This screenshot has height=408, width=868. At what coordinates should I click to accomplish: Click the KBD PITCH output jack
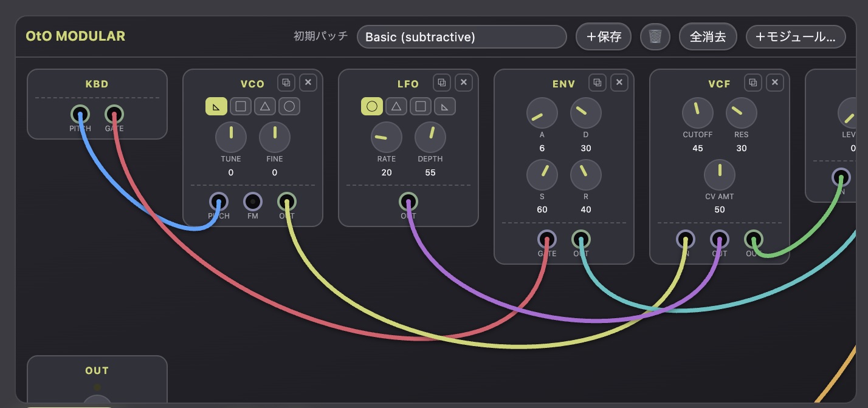[80, 114]
